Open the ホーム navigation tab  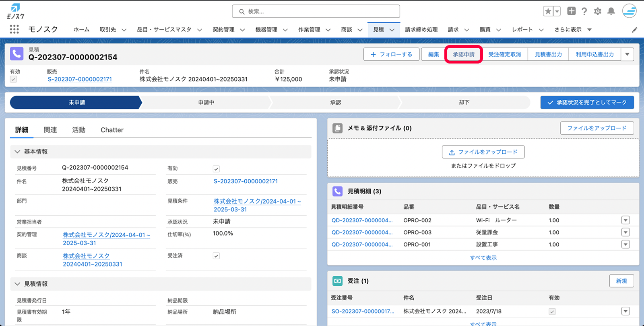[x=81, y=30]
